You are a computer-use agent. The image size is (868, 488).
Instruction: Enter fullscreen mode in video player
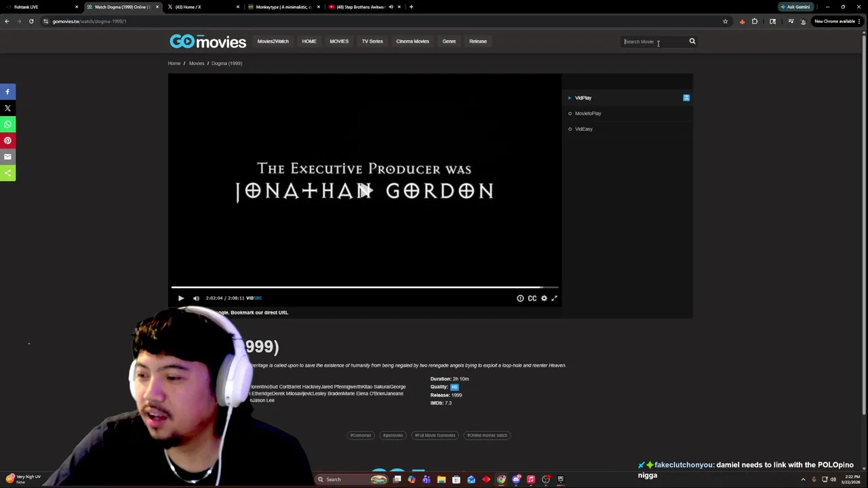coord(554,298)
